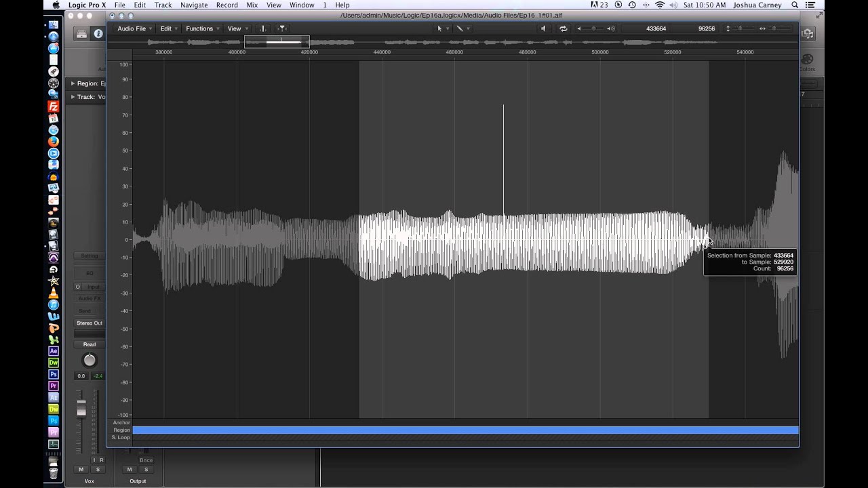Open Notification Center list icon
This screenshot has height=488, width=868.
(x=811, y=5)
